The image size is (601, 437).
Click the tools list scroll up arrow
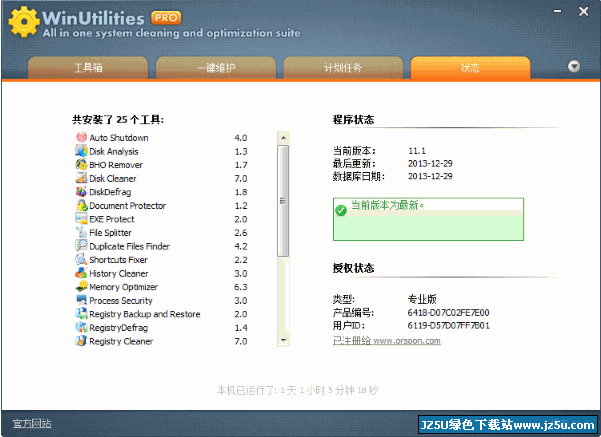[283, 138]
